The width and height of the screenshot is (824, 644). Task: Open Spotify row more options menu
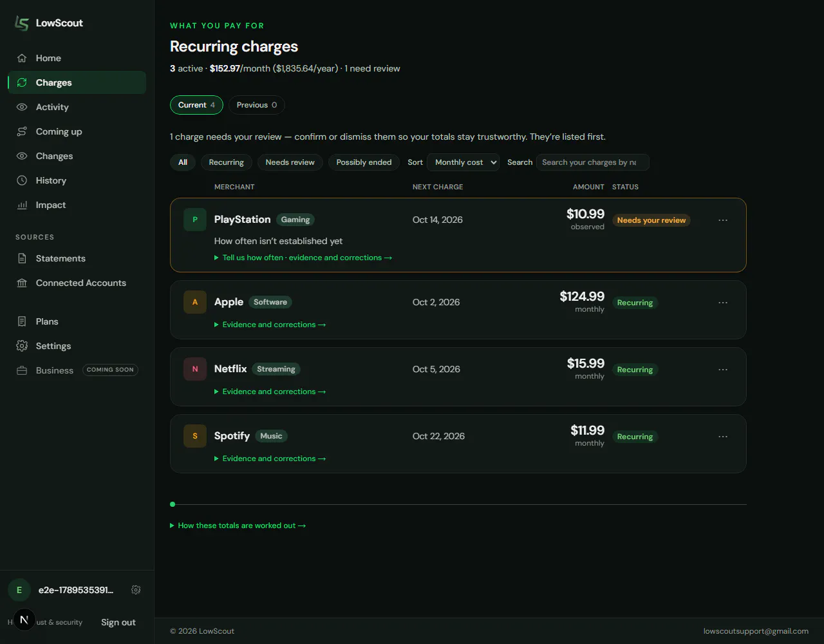tap(723, 437)
